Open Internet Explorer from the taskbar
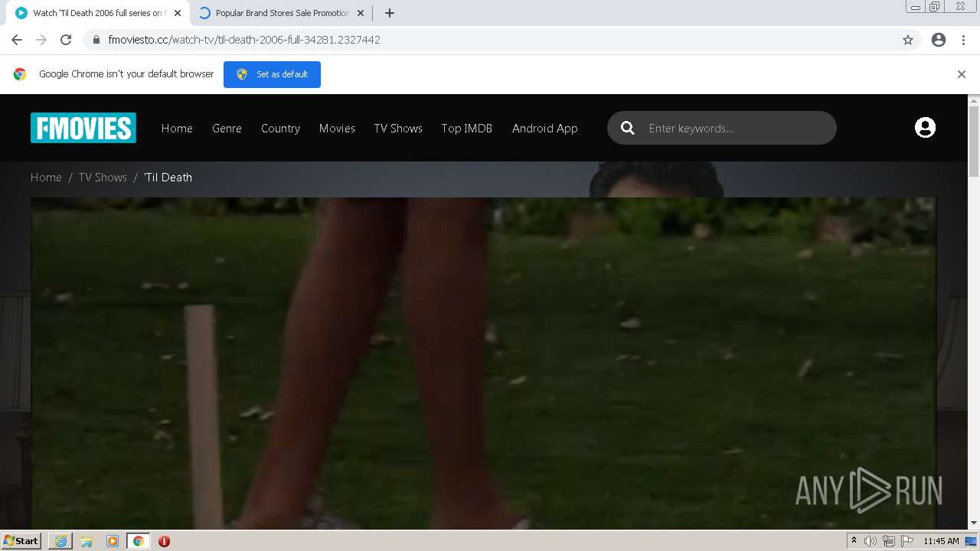The image size is (980, 551). point(60,541)
